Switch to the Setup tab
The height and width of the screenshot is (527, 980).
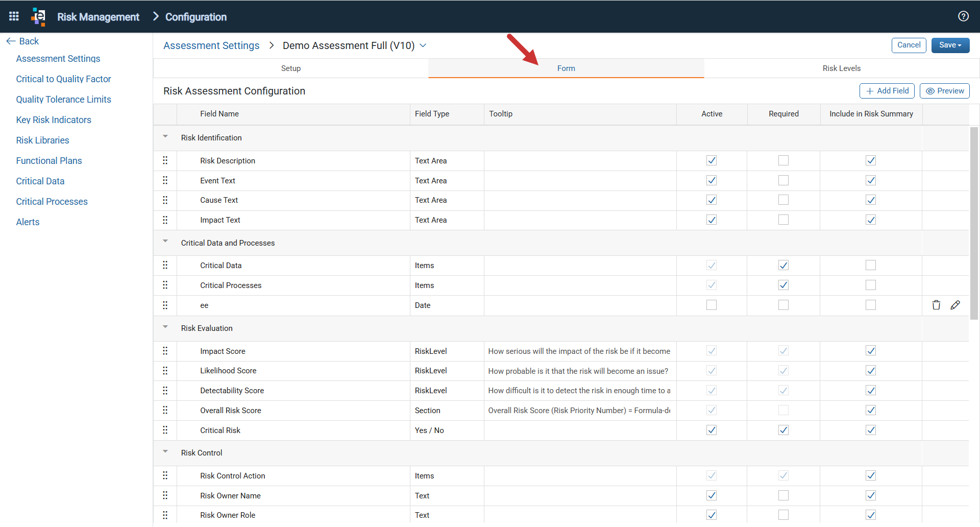click(291, 68)
